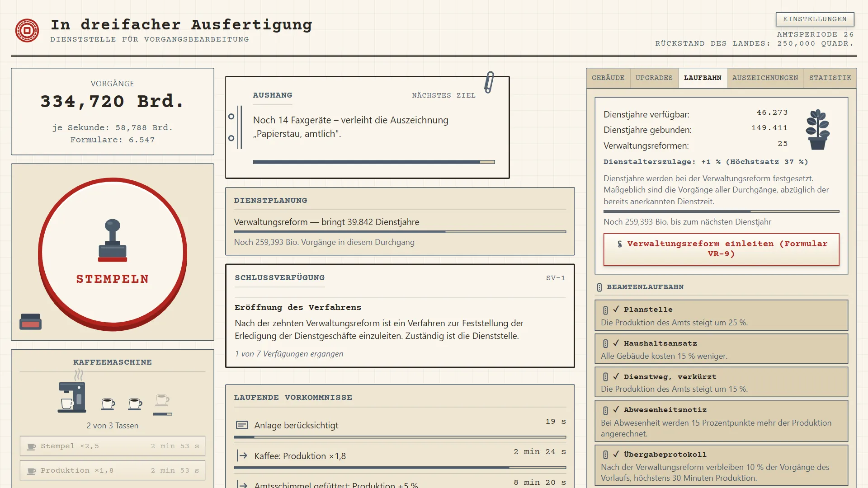
Task: Click the ink pad icon below the stamp
Action: pyautogui.click(x=30, y=322)
